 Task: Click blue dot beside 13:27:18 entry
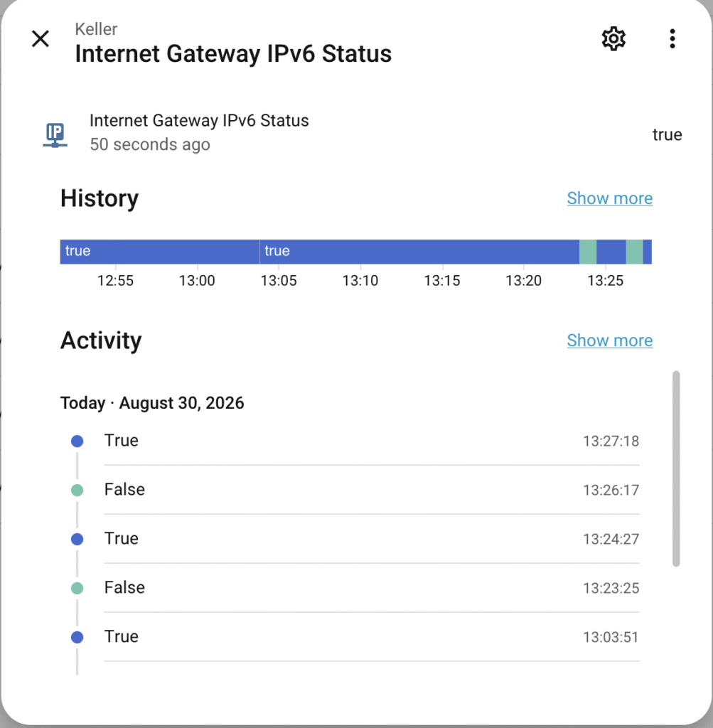(77, 441)
